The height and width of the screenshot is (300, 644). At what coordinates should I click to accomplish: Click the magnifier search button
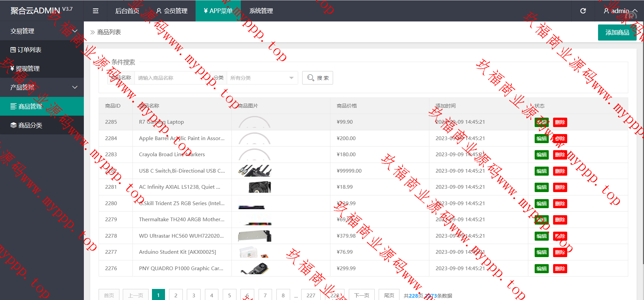click(x=317, y=78)
